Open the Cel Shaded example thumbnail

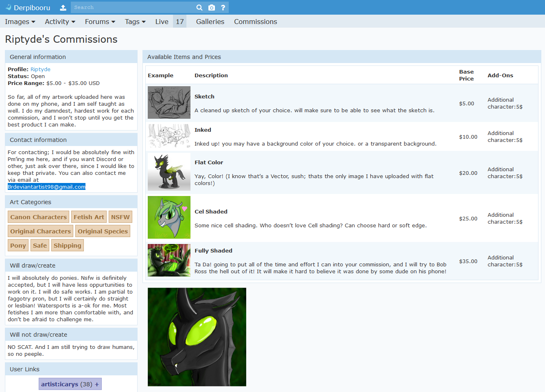(x=169, y=218)
